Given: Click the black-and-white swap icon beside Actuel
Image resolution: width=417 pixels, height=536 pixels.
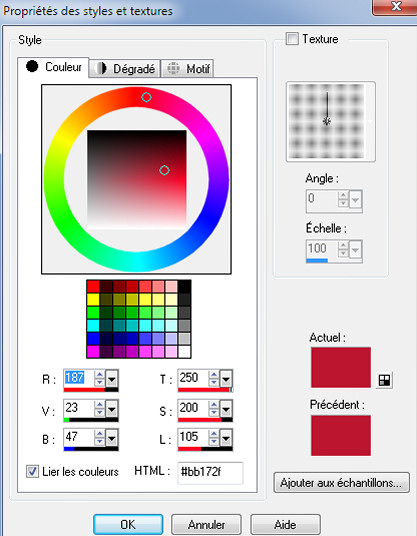Looking at the screenshot, I should (384, 380).
